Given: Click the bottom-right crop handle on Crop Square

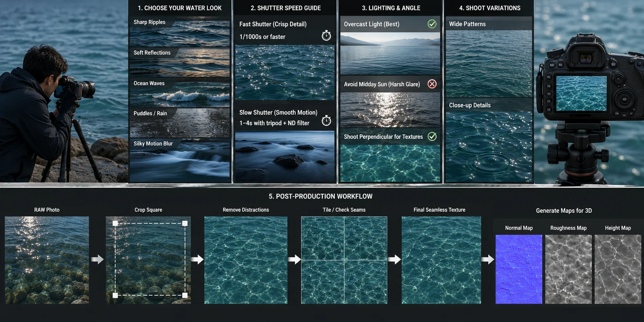Looking at the screenshot, I should [x=185, y=295].
